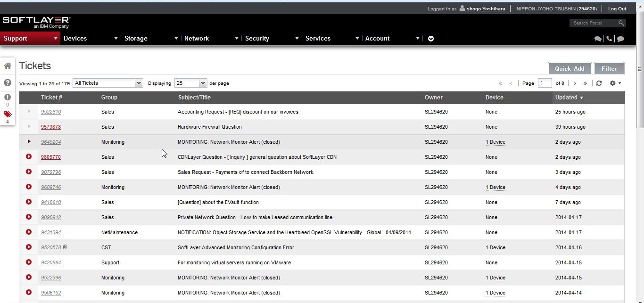
Task: Open the Services menu
Action: click(x=332, y=39)
